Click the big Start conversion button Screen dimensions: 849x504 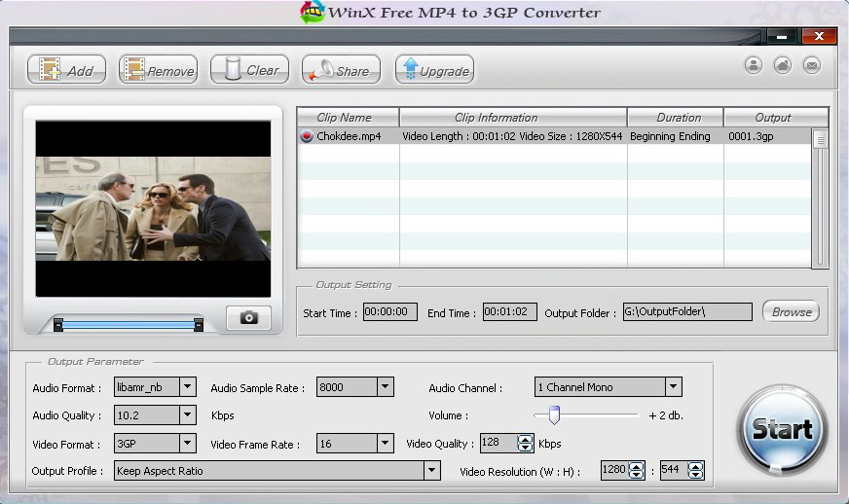[x=783, y=430]
